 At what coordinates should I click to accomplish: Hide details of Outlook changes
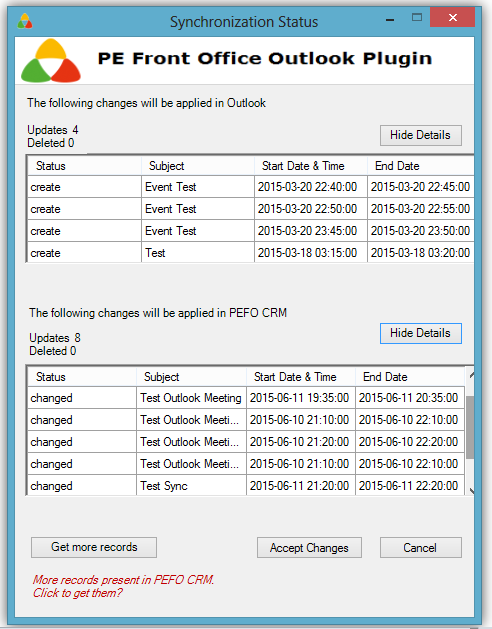421,135
